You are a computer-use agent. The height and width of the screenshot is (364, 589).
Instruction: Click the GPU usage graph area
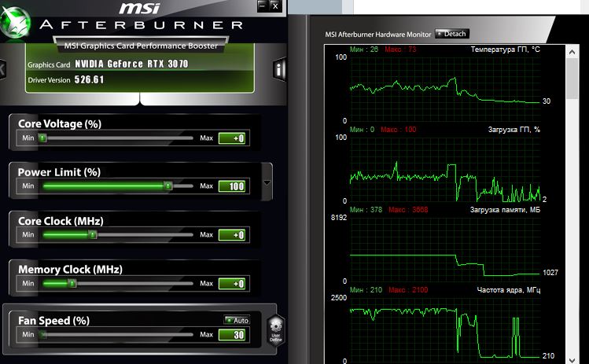pos(445,169)
